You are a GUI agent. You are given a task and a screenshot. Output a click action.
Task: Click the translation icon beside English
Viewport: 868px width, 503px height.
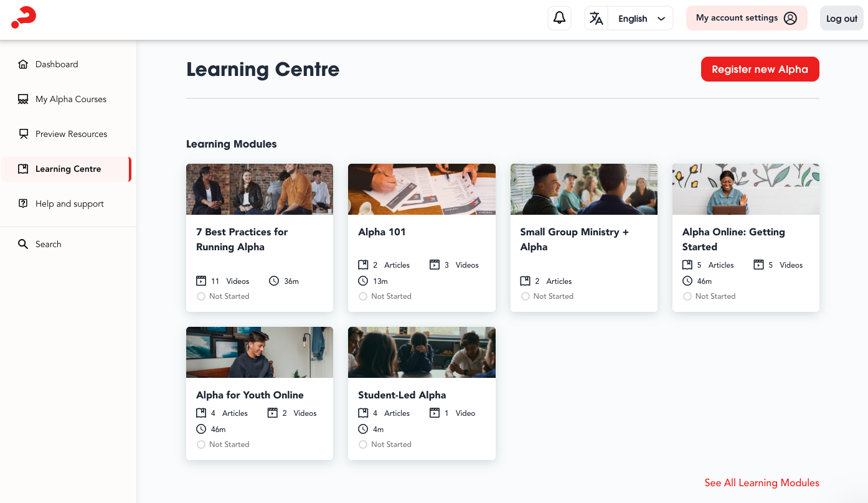(596, 18)
